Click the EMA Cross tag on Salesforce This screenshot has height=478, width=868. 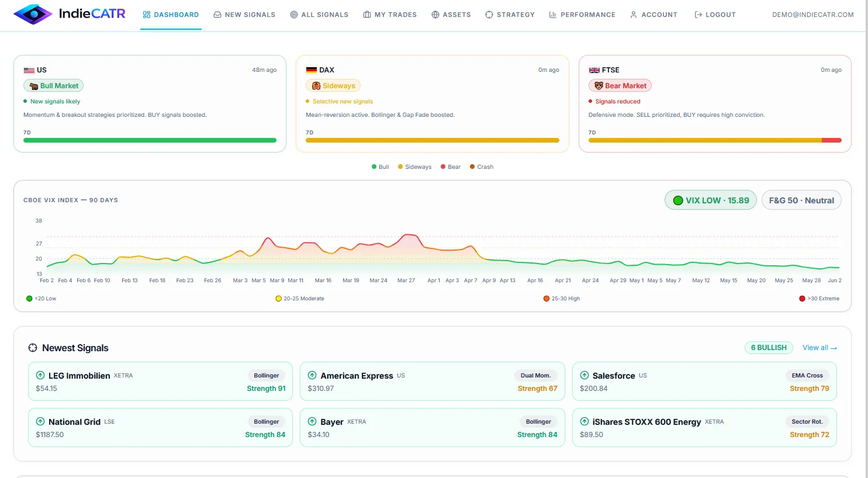807,376
